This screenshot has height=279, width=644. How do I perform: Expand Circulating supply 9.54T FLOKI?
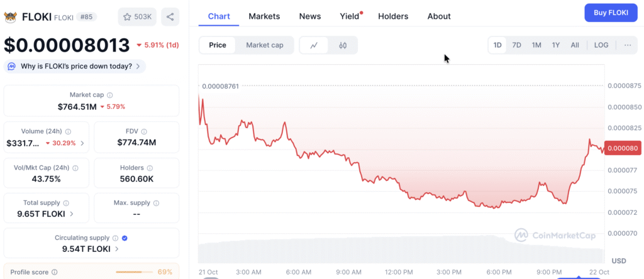(x=117, y=249)
